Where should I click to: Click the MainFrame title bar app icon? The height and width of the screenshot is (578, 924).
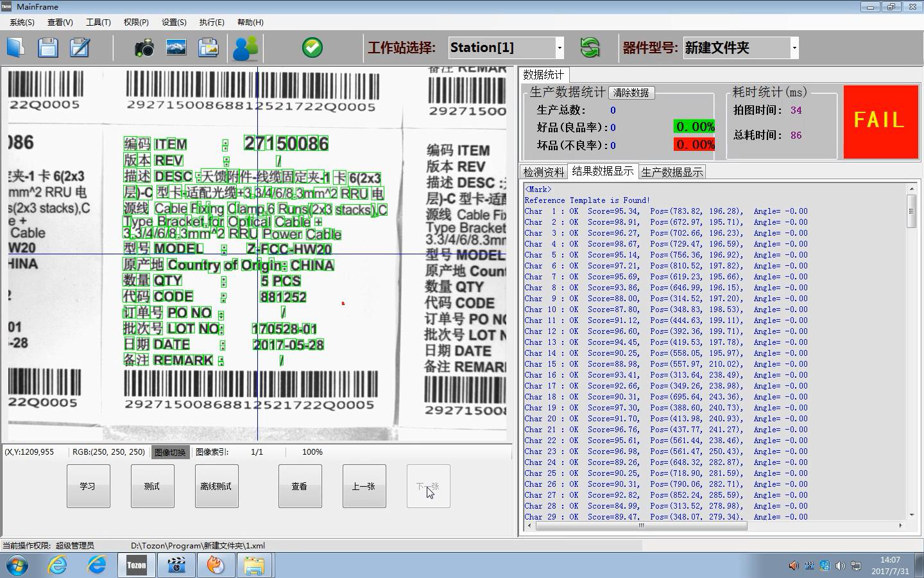7,6
